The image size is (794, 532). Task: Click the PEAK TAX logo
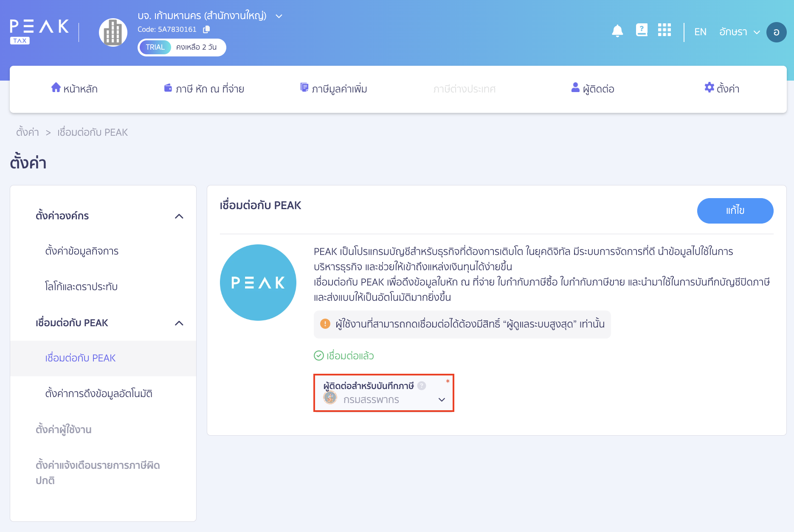point(39,32)
